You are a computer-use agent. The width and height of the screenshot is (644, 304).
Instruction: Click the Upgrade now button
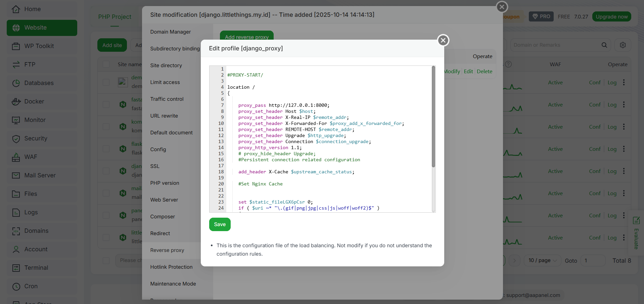(x=611, y=16)
